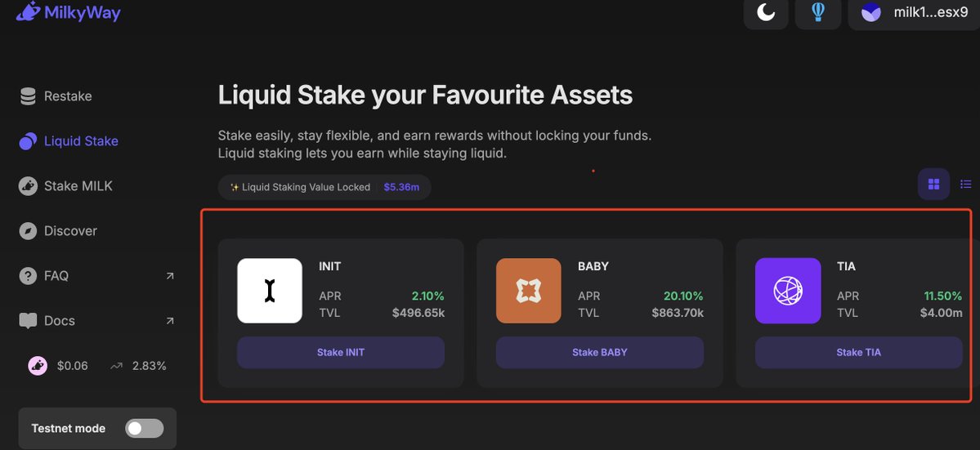Viewport: 980px width, 450px height.
Task: Open FAQ external link arrow
Action: click(170, 276)
